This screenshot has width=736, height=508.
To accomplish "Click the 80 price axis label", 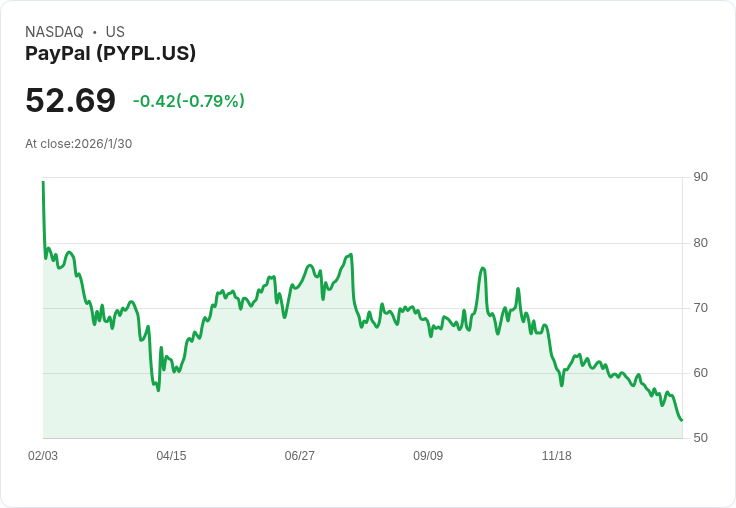I will point(700,243).
